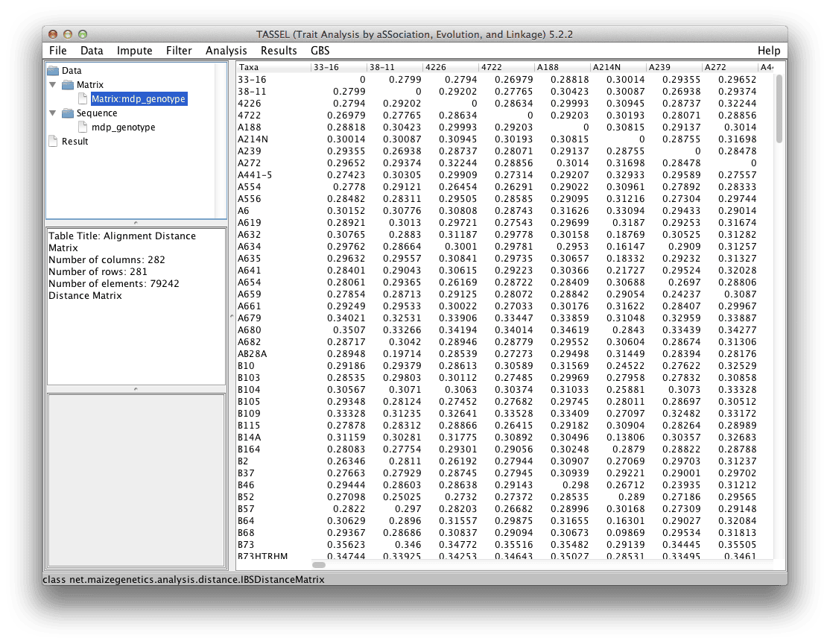
Task: Open the Help menu
Action: [x=769, y=51]
